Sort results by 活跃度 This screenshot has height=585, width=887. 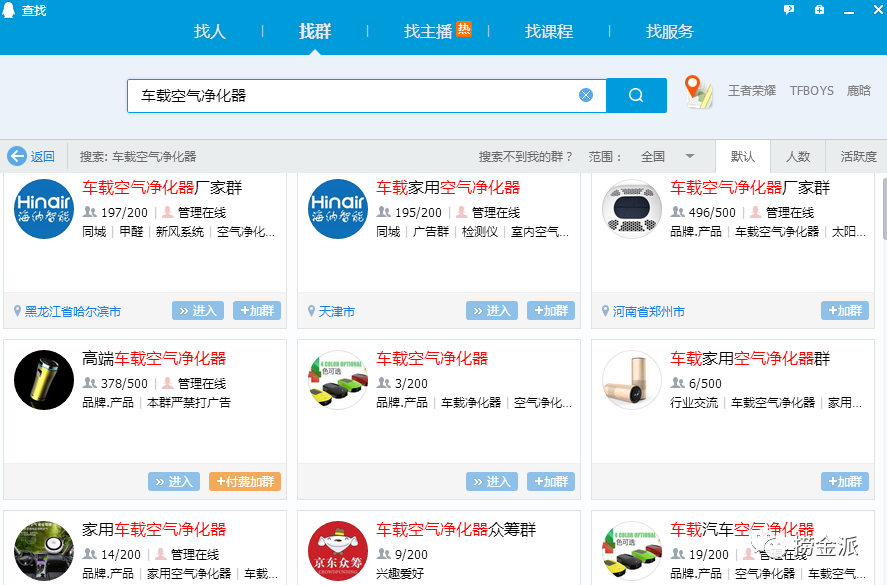(x=858, y=156)
